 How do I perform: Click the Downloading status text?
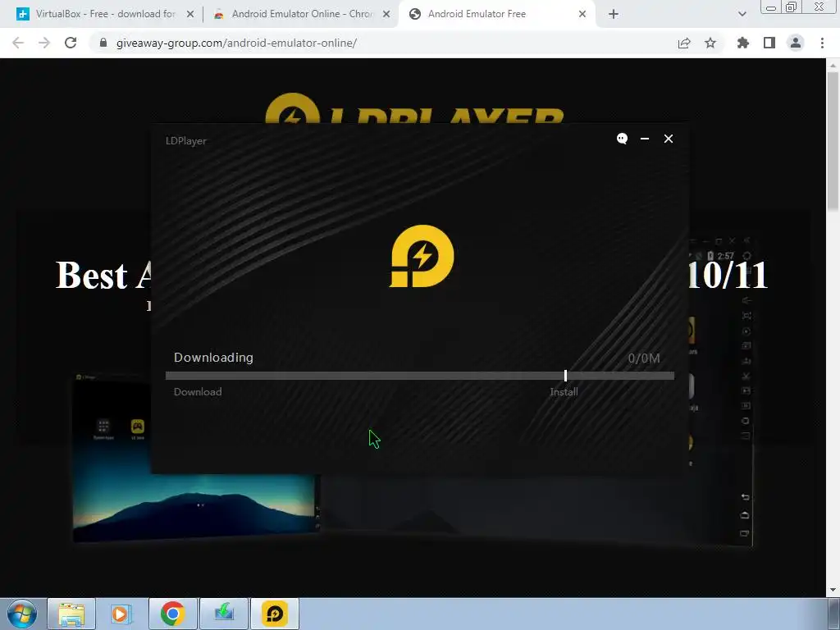(213, 358)
